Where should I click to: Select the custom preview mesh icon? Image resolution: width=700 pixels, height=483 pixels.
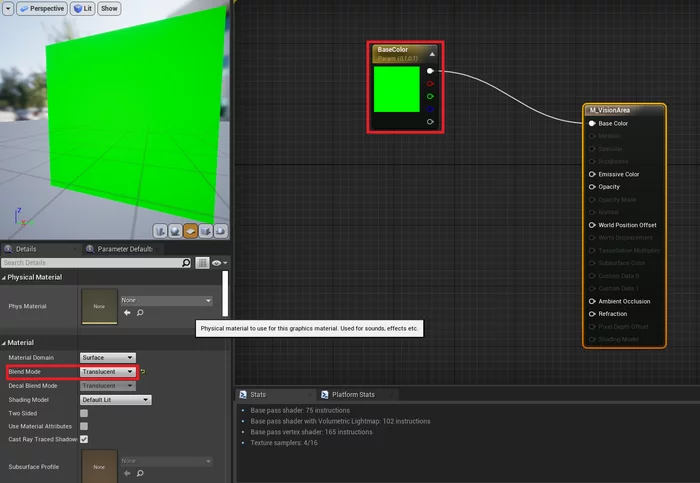tap(221, 231)
